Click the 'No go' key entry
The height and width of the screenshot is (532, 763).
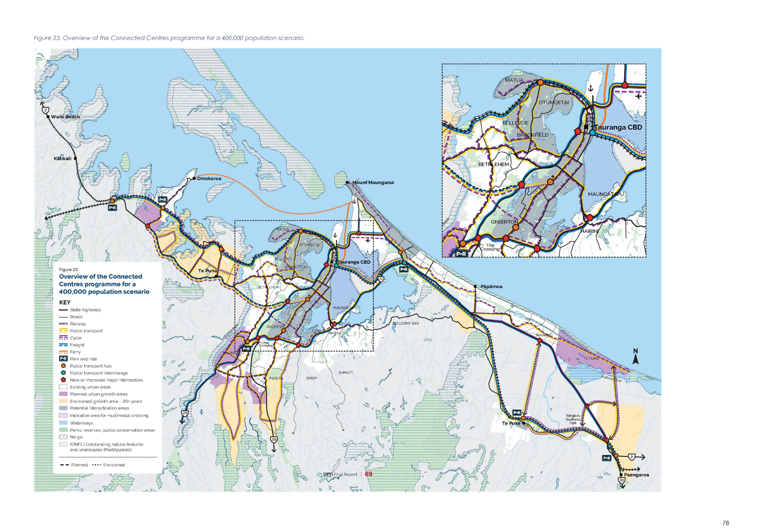76,437
